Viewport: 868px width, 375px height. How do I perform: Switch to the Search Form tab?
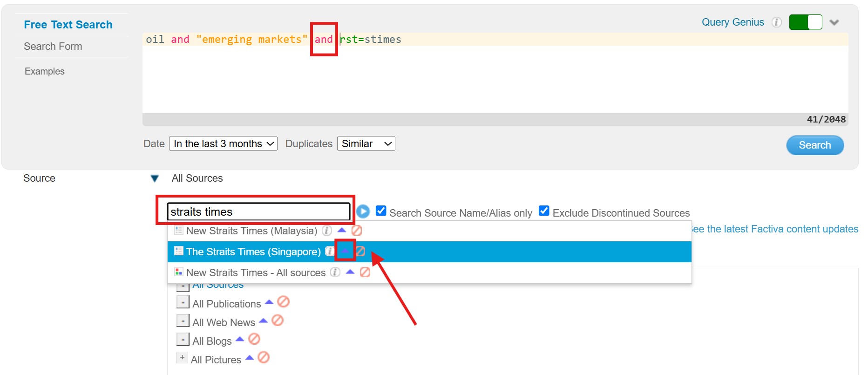click(x=53, y=47)
